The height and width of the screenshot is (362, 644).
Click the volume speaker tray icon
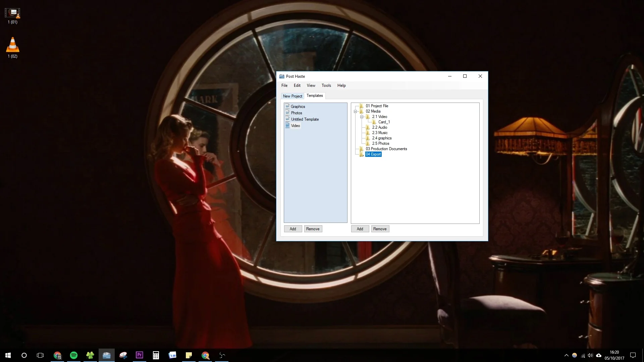590,355
